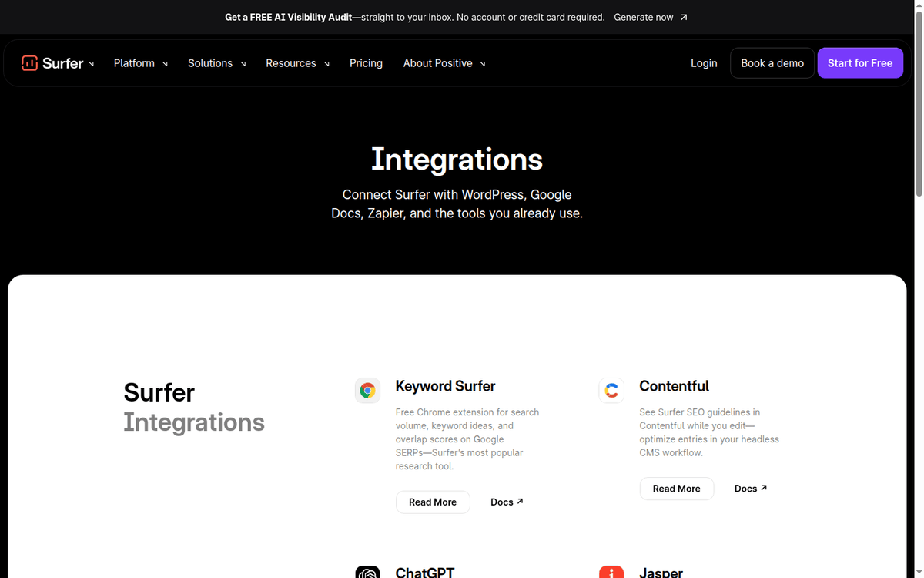Viewport: 924px width, 578px height.
Task: Click the ChatGPT logo icon
Action: coord(368,573)
